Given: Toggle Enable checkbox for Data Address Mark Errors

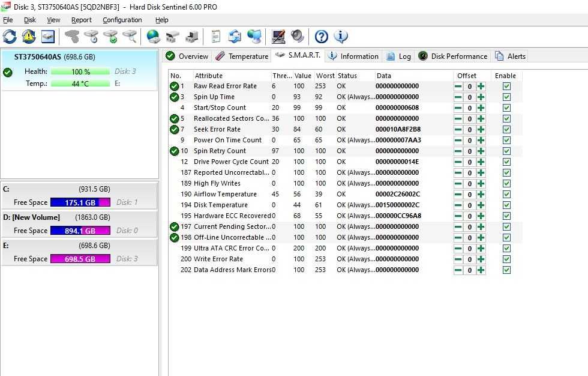Looking at the screenshot, I should [x=506, y=270].
